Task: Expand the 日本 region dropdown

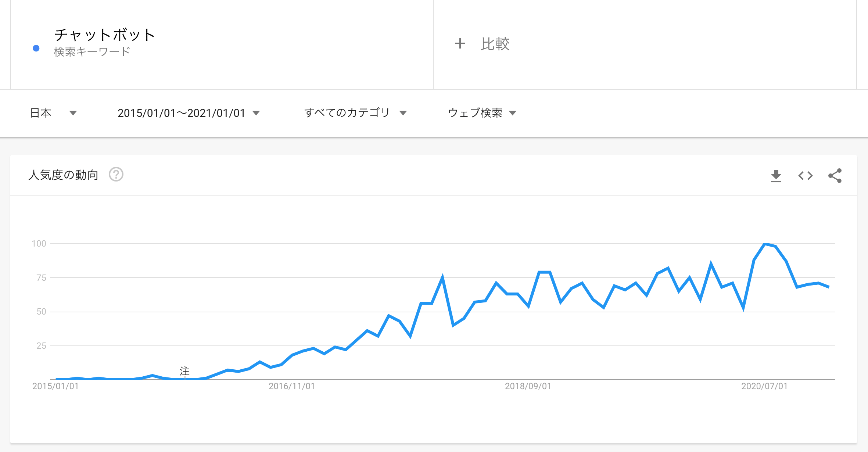Action: [x=53, y=113]
